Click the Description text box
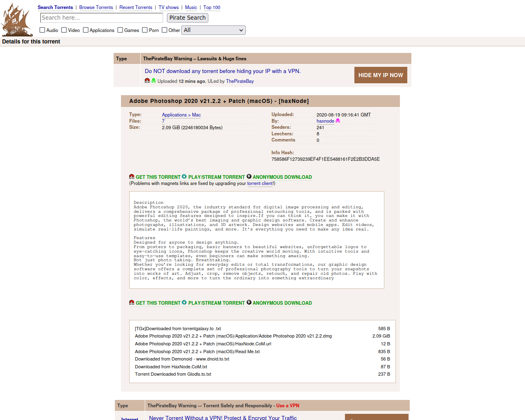This screenshot has height=420, width=525. [257, 240]
